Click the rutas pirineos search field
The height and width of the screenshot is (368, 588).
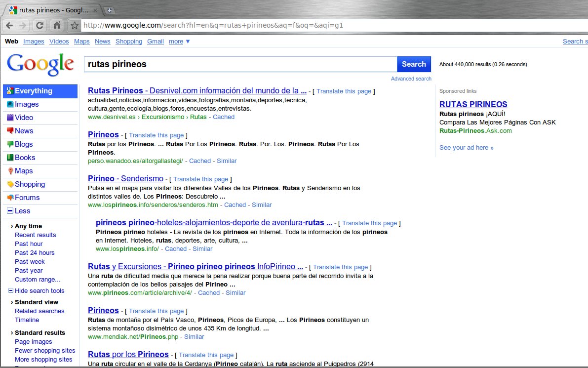(x=240, y=64)
